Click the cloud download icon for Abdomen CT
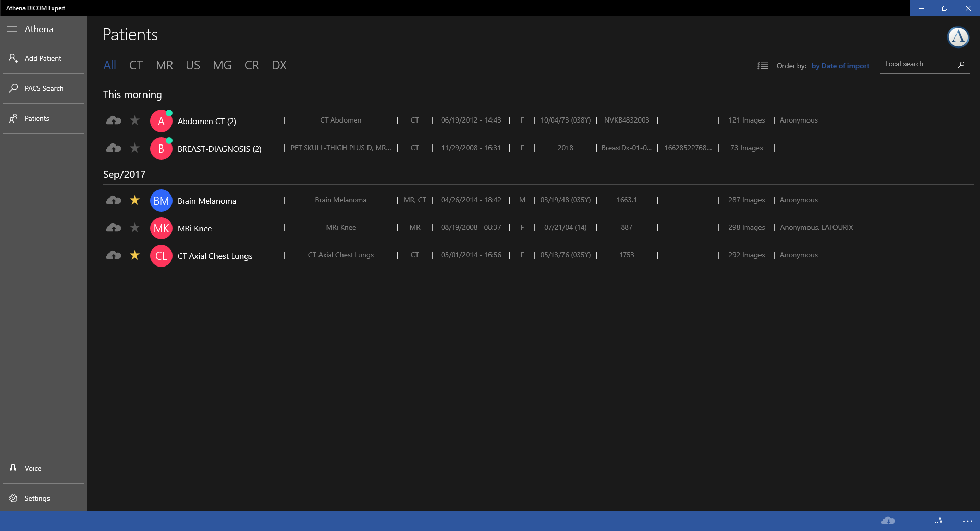Viewport: 980px width, 531px height. pyautogui.click(x=113, y=120)
